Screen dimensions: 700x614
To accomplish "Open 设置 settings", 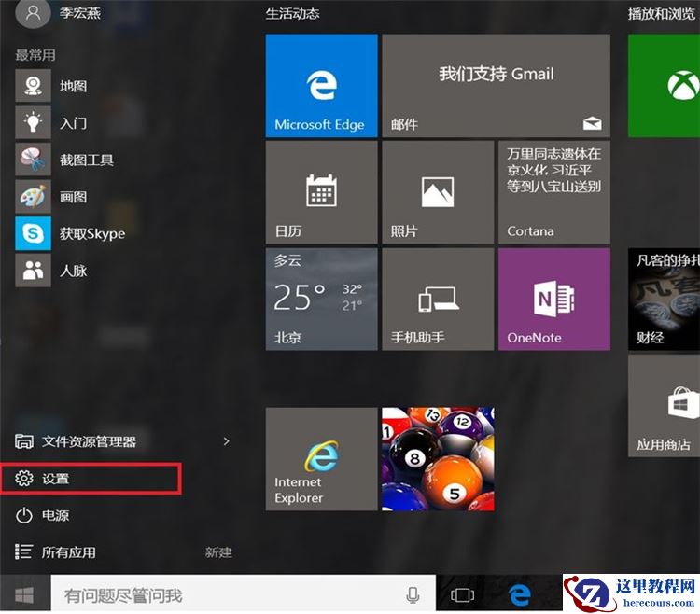I will (91, 479).
